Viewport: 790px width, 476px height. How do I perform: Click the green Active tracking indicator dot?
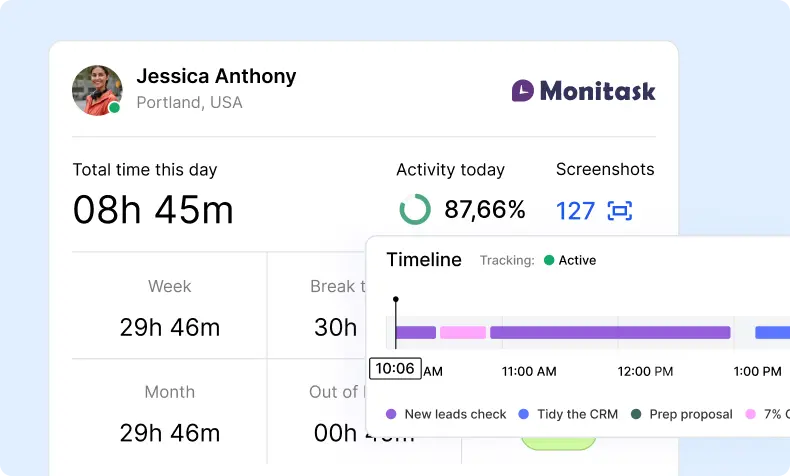tap(549, 260)
